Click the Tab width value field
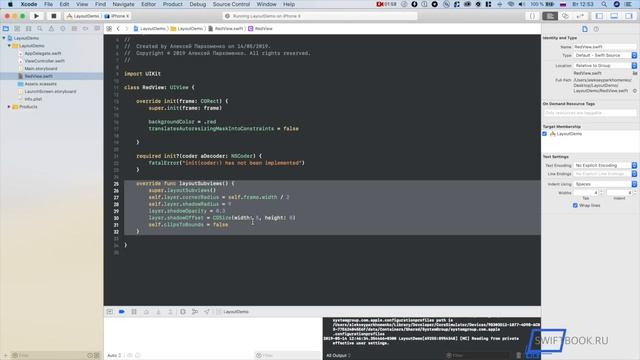Screen dimensions: 640x360 point(586,192)
